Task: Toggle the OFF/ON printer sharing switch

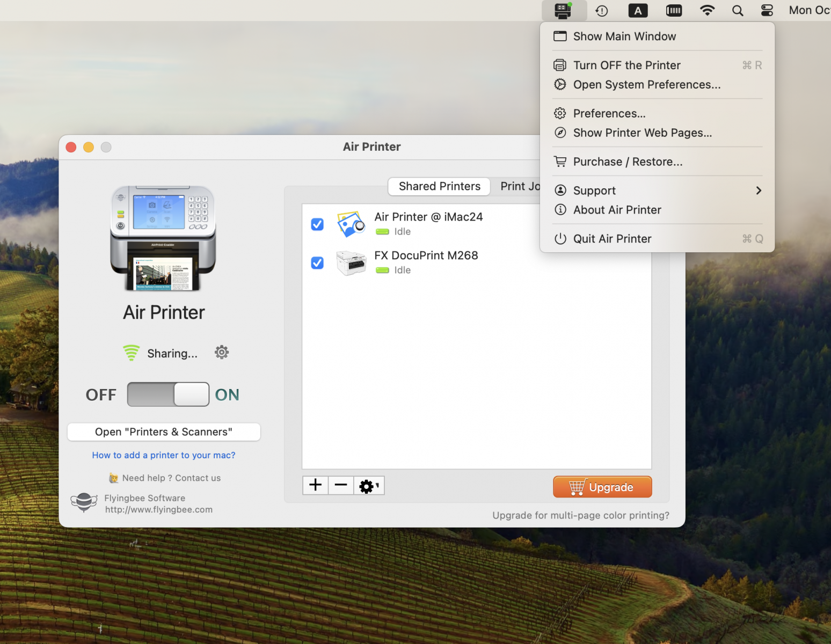Action: (168, 394)
